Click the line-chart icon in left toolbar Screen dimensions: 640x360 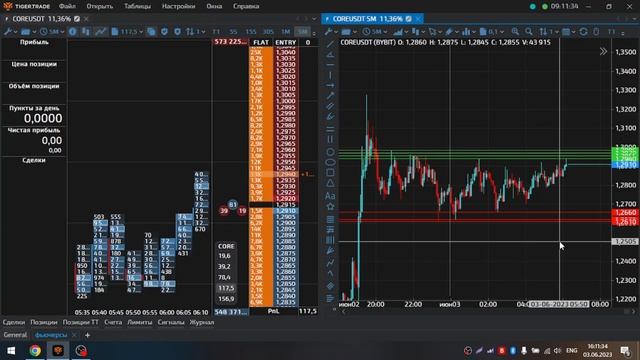(x=100, y=31)
